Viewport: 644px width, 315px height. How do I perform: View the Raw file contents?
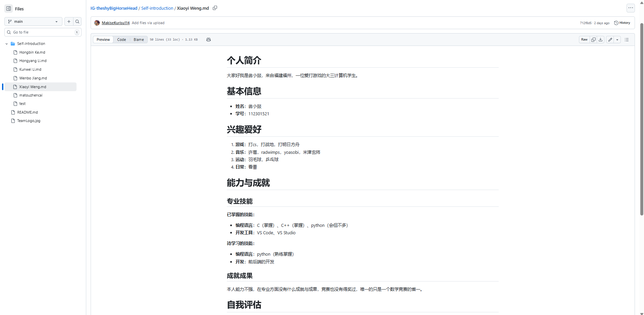click(x=584, y=40)
